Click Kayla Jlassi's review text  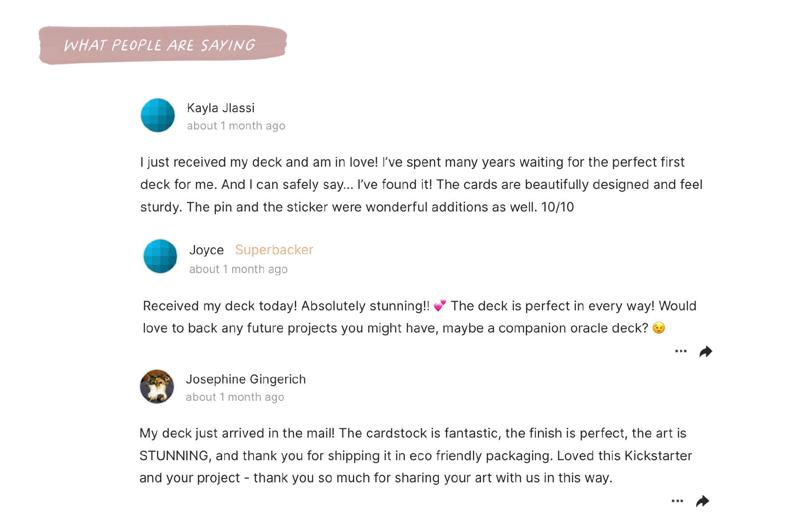click(421, 184)
